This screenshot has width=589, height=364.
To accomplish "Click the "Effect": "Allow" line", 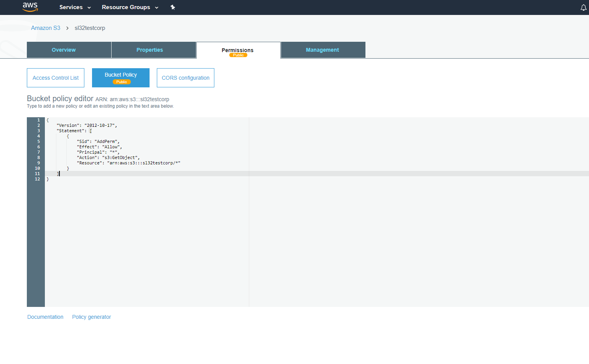I will pos(99,147).
